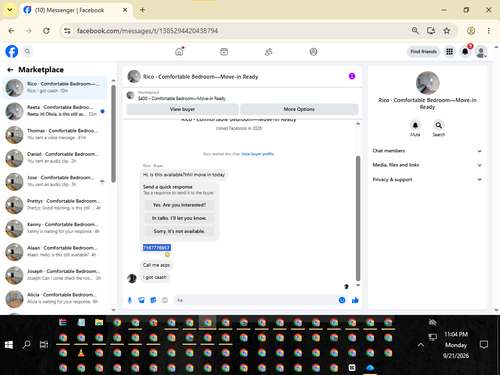View site information icon in address bar
500x375 pixels.
[67, 31]
